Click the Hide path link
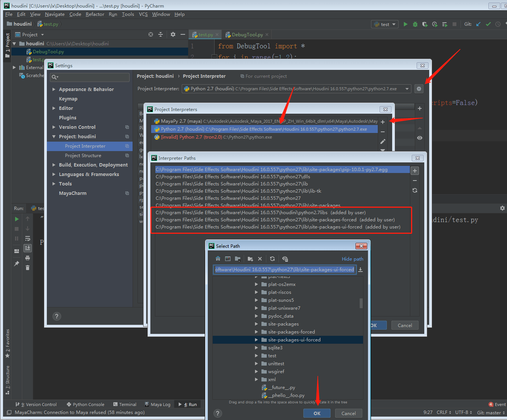507x420 pixels. click(352, 259)
